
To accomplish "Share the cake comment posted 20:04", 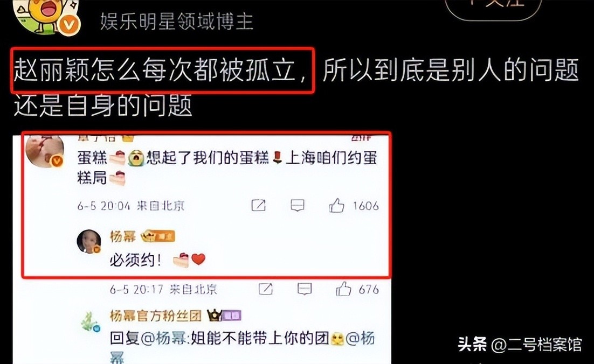I will pyautogui.click(x=258, y=206).
